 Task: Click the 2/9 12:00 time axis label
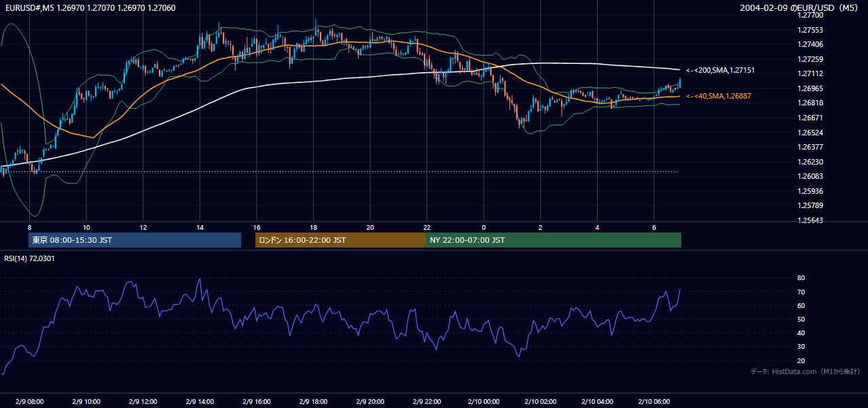[143, 401]
